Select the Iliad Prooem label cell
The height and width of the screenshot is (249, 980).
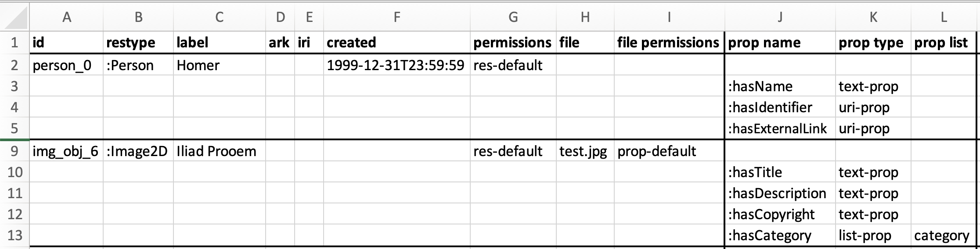coord(219,151)
